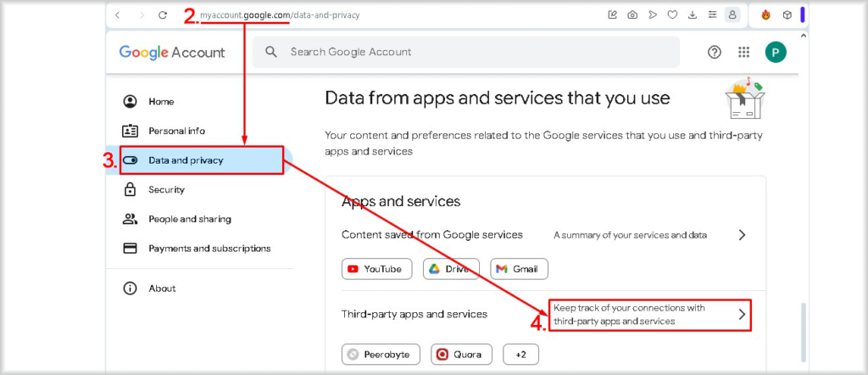The height and width of the screenshot is (375, 868).
Task: Reload the page with the refresh icon
Action: point(163,15)
